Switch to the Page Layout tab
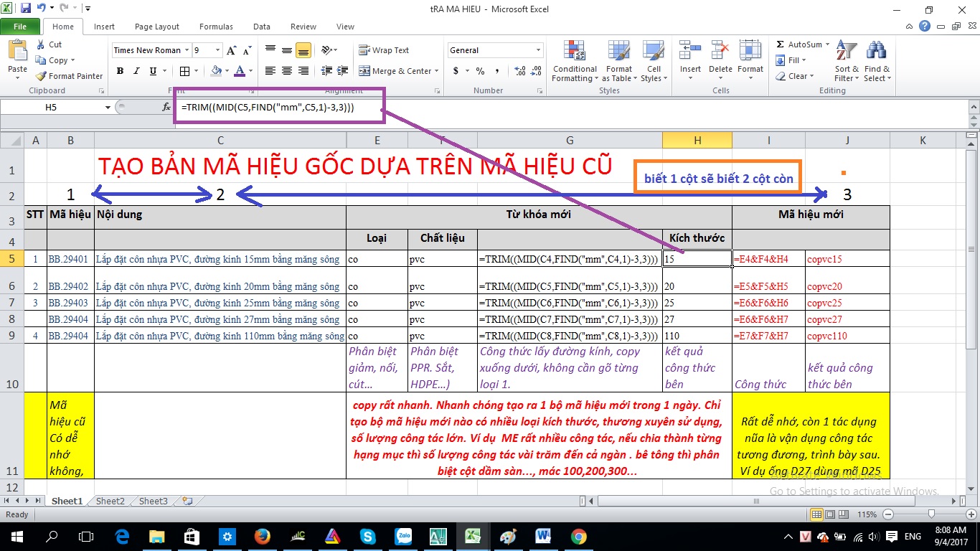 coord(156,27)
